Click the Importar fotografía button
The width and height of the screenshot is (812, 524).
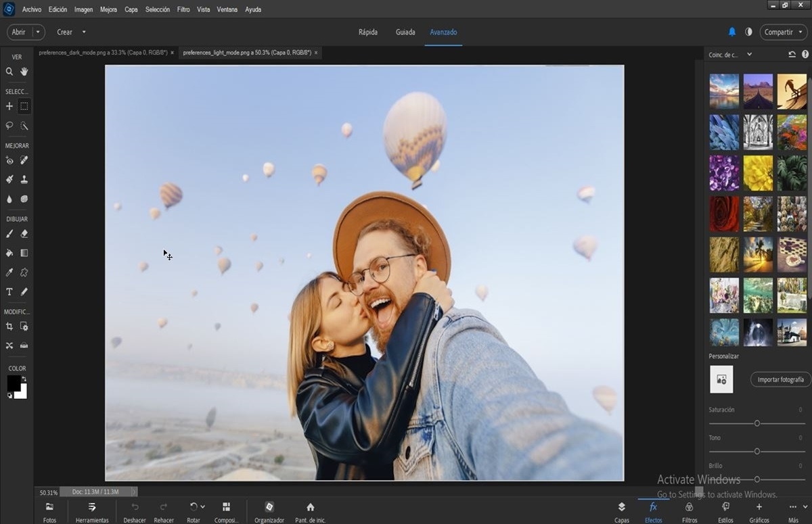tap(780, 380)
